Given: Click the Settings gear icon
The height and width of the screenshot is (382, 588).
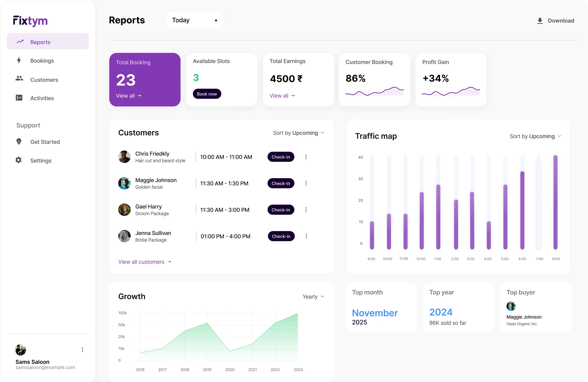Looking at the screenshot, I should 18,160.
